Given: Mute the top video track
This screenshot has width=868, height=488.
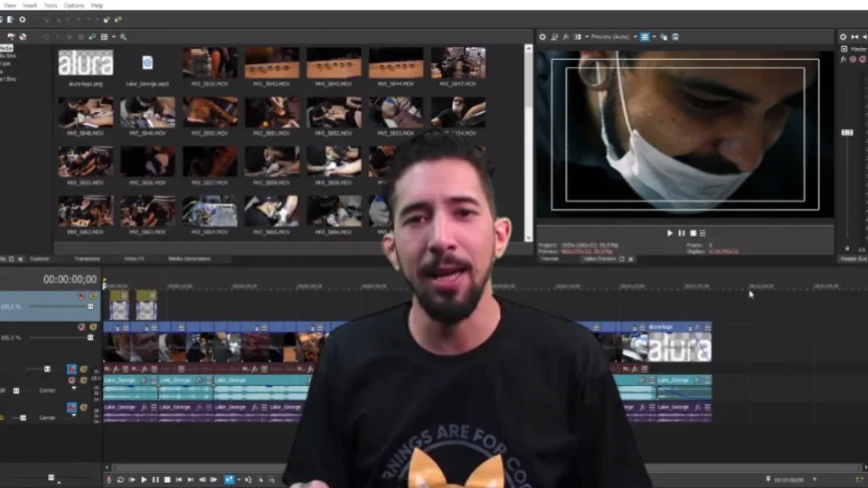Looking at the screenshot, I should [x=81, y=296].
